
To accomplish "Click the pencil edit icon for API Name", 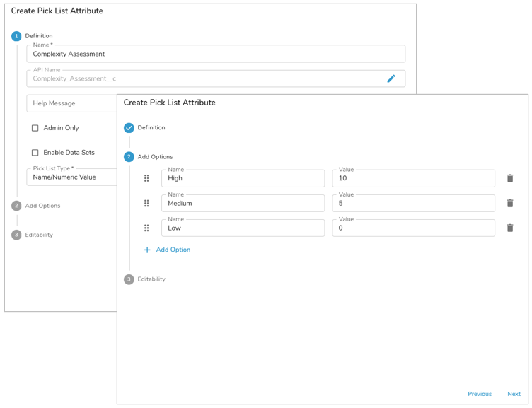I will tap(391, 78).
